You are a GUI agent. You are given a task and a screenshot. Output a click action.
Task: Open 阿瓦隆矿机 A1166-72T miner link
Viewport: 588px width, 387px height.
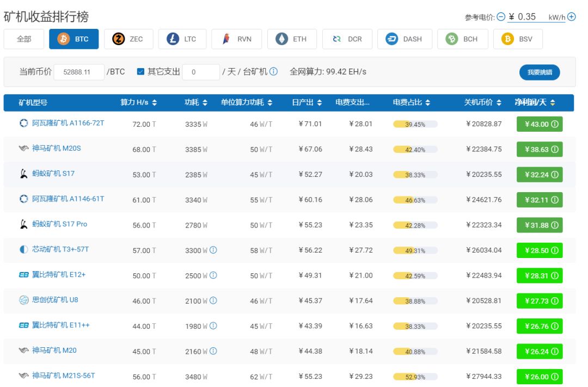(68, 124)
